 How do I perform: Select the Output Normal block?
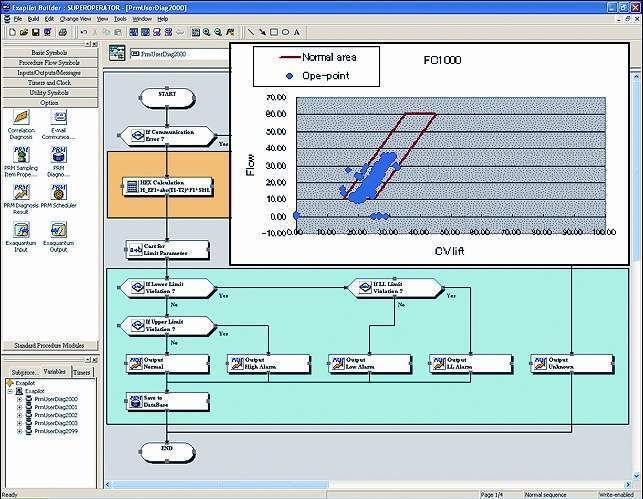(167, 363)
